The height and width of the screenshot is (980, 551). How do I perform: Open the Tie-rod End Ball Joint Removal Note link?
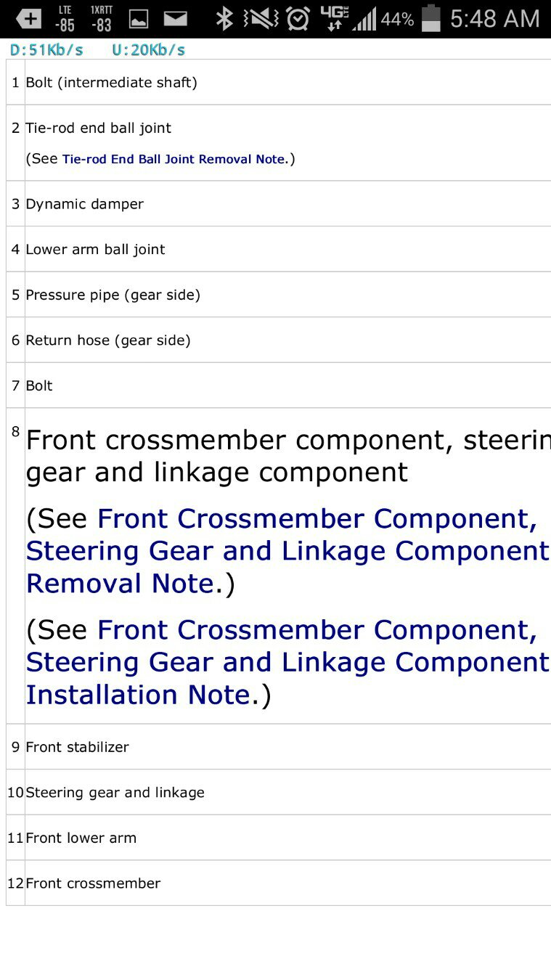174,159
